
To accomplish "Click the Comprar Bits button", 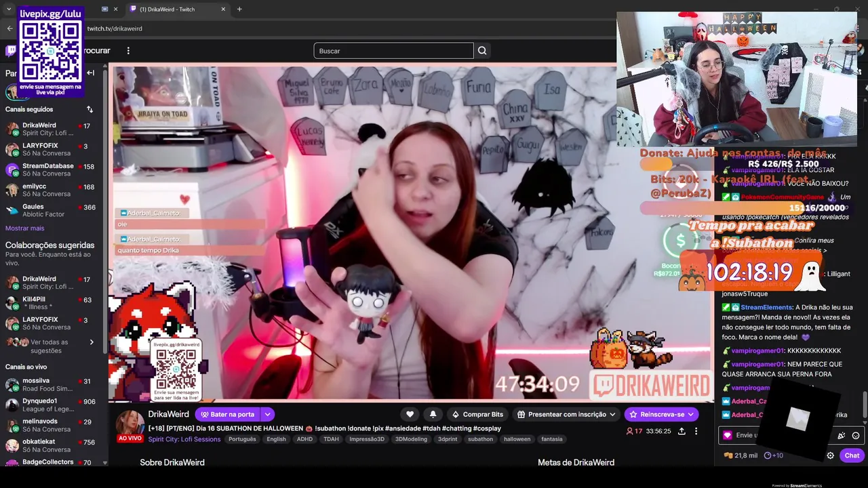I will click(x=477, y=414).
